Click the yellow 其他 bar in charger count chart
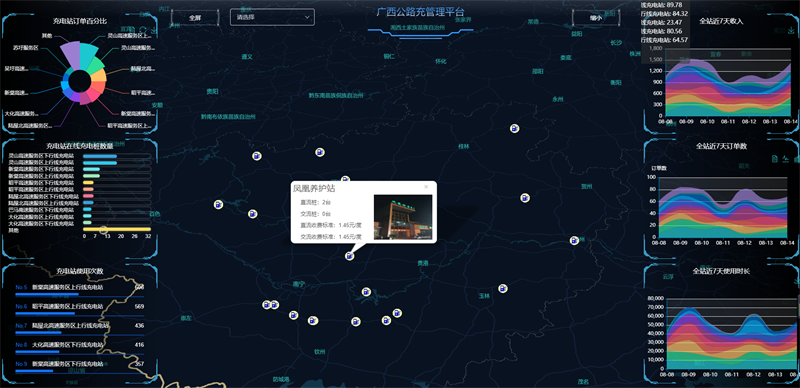 tap(117, 230)
